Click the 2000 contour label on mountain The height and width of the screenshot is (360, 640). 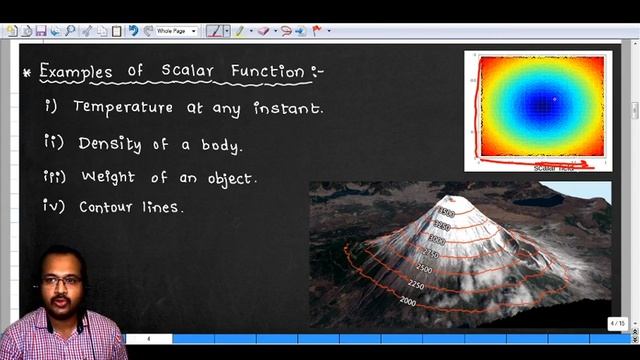coord(408,301)
